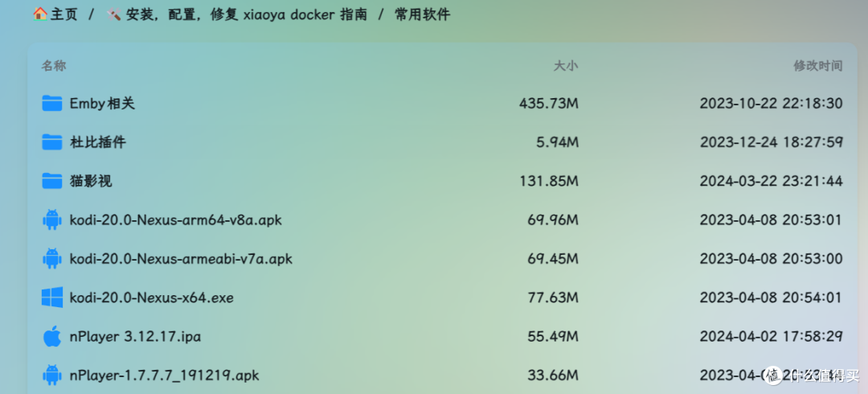Go to 主页 breadcrumb link
Viewport: 868px width, 394px height.
click(64, 14)
